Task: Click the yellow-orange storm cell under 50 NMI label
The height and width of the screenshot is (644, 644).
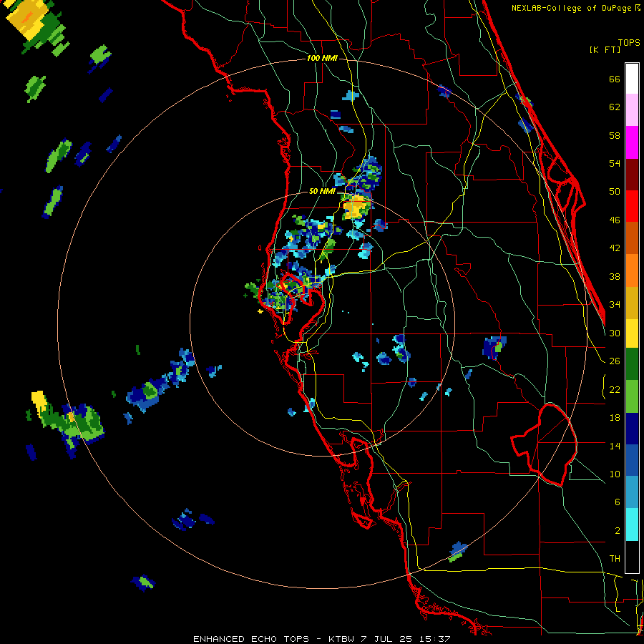Action: (355, 207)
